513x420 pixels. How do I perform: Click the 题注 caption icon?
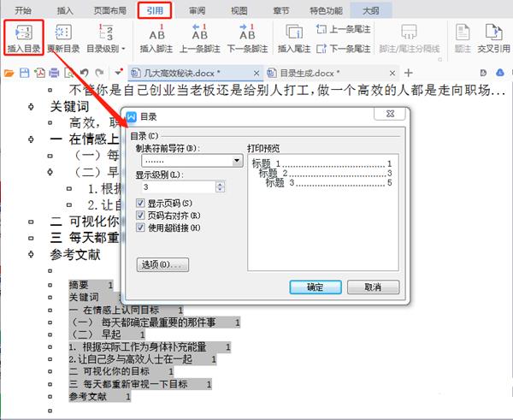point(463,33)
